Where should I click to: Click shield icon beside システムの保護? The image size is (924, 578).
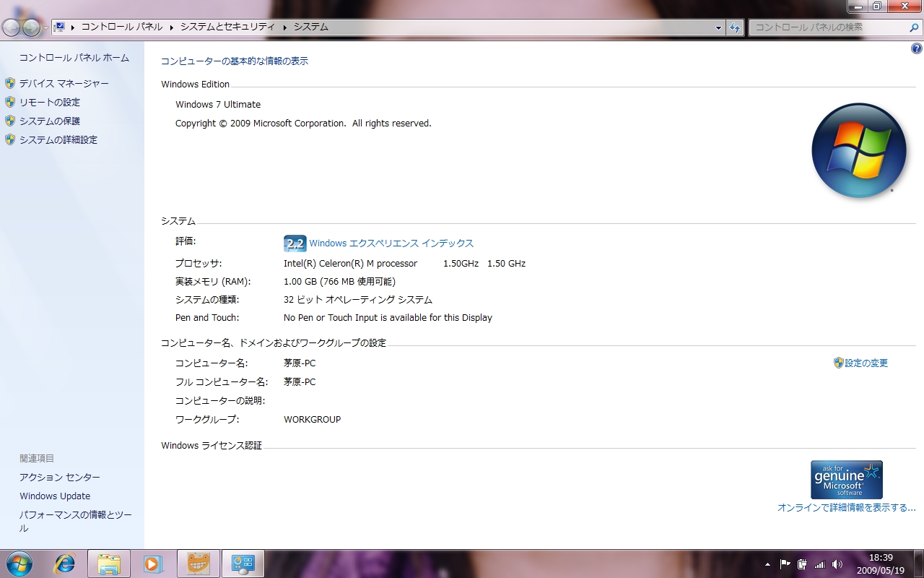pyautogui.click(x=10, y=121)
